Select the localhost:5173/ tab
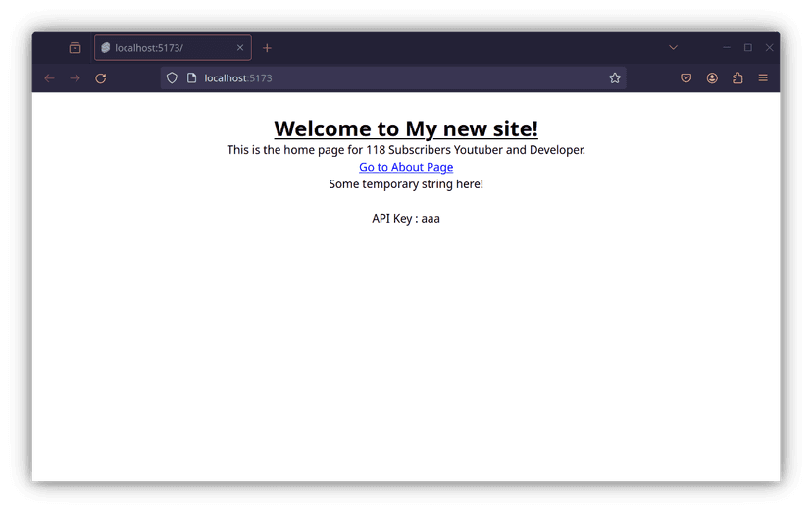The width and height of the screenshot is (812, 513). point(162,48)
